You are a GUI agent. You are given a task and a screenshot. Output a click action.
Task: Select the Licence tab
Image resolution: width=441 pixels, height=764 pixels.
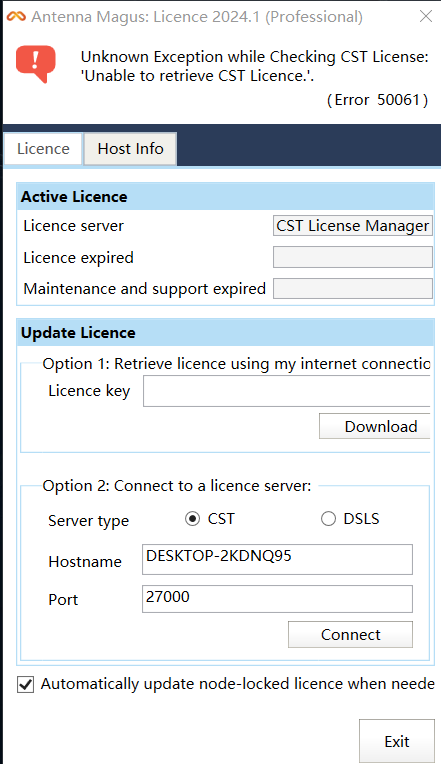coord(43,149)
